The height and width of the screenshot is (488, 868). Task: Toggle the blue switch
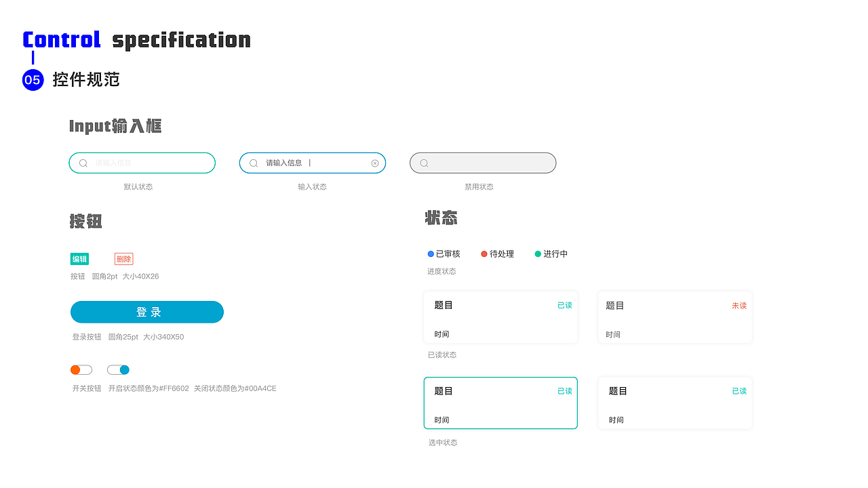118,369
